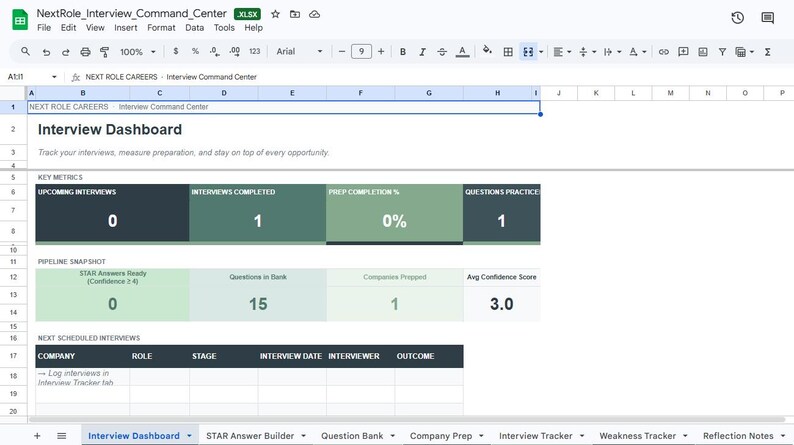
Task: View cloud document status
Action: pyautogui.click(x=314, y=14)
